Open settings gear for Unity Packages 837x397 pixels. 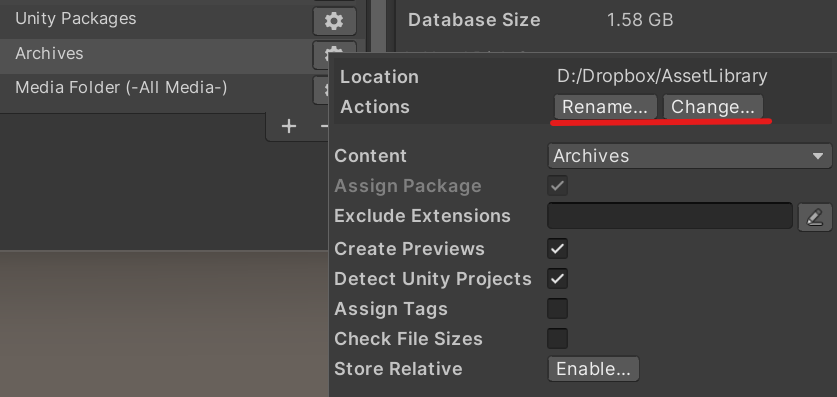(x=334, y=21)
